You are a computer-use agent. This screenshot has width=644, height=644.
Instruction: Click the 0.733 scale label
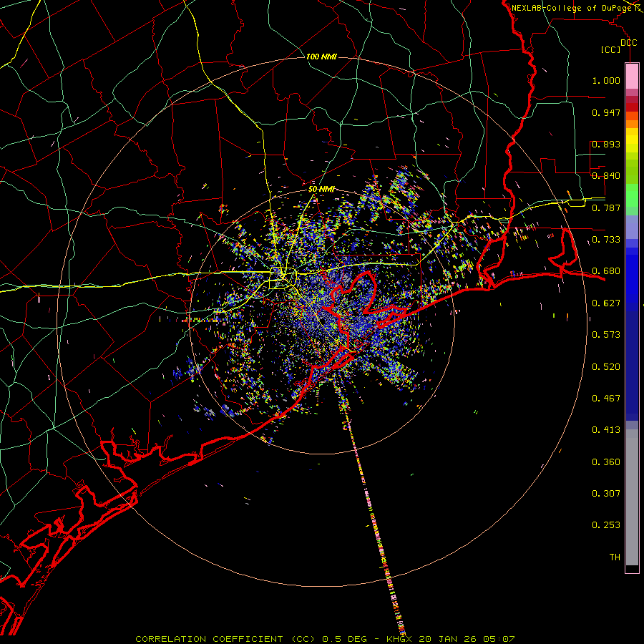pyautogui.click(x=606, y=240)
